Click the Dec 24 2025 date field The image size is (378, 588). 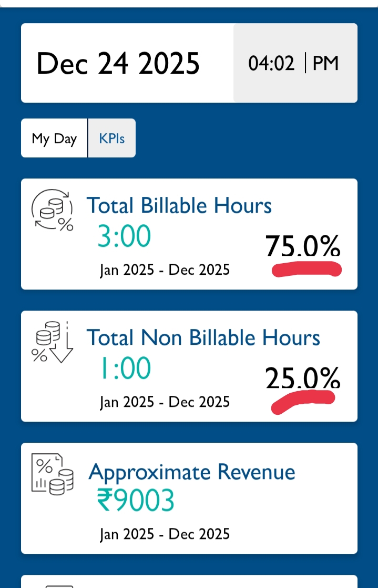point(118,64)
